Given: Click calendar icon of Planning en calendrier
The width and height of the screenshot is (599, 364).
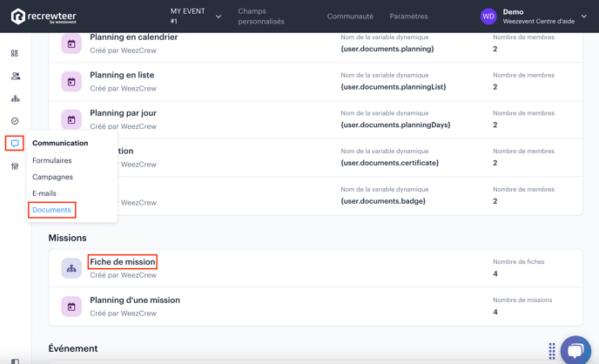Looking at the screenshot, I should pos(71,44).
